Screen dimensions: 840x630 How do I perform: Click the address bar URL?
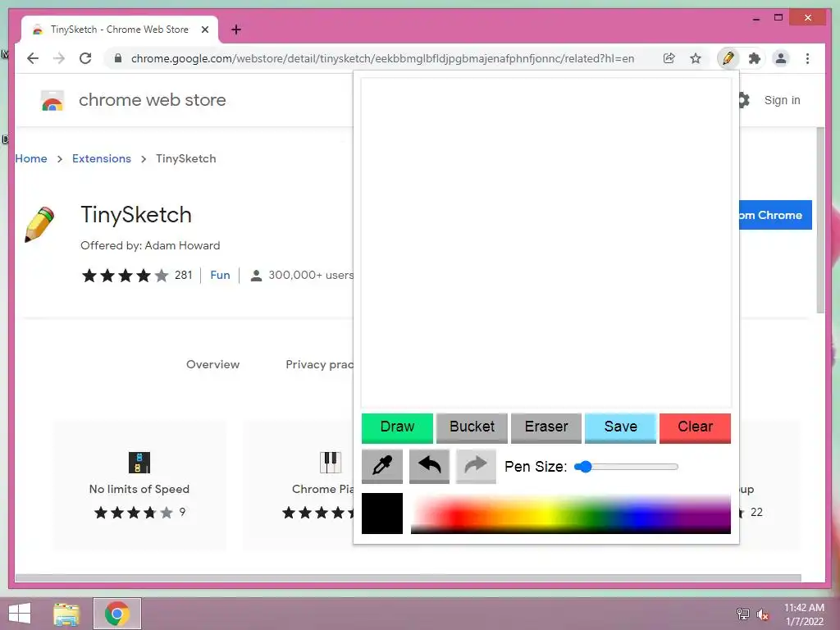382,58
